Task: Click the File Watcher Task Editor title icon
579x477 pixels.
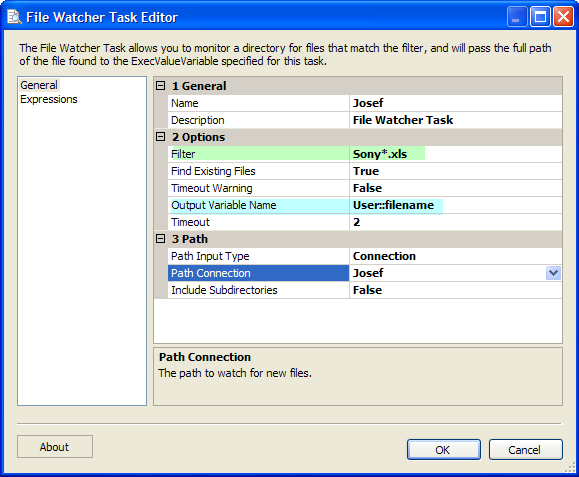Action: pyautogui.click(x=14, y=17)
